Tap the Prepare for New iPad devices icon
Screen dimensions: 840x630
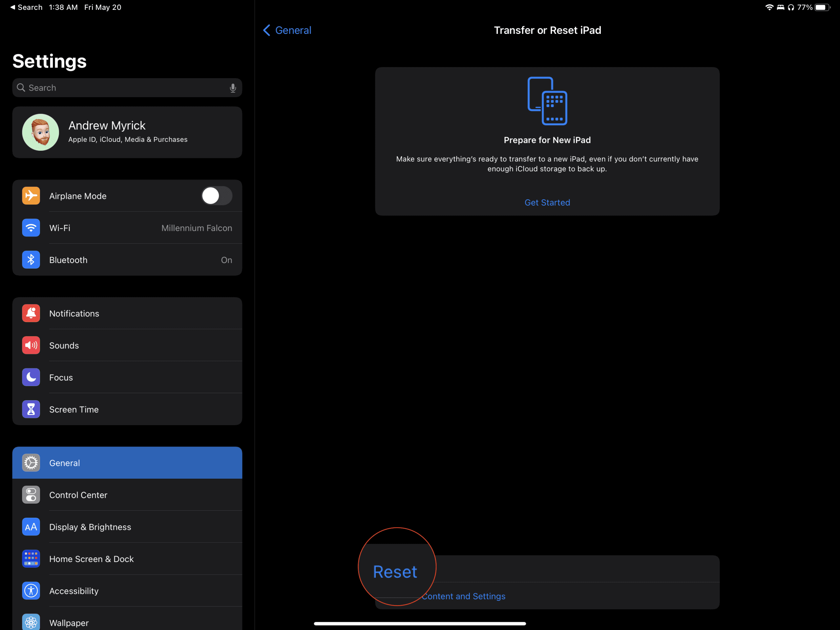click(x=547, y=101)
